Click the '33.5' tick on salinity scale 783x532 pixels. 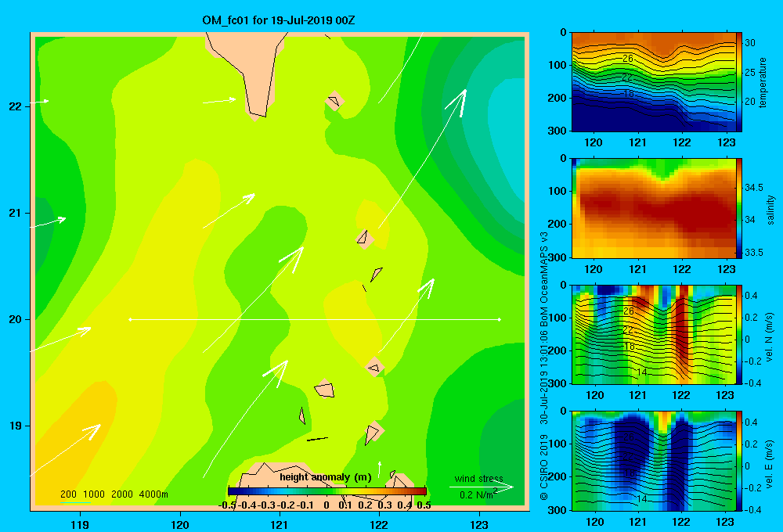pyautogui.click(x=754, y=253)
